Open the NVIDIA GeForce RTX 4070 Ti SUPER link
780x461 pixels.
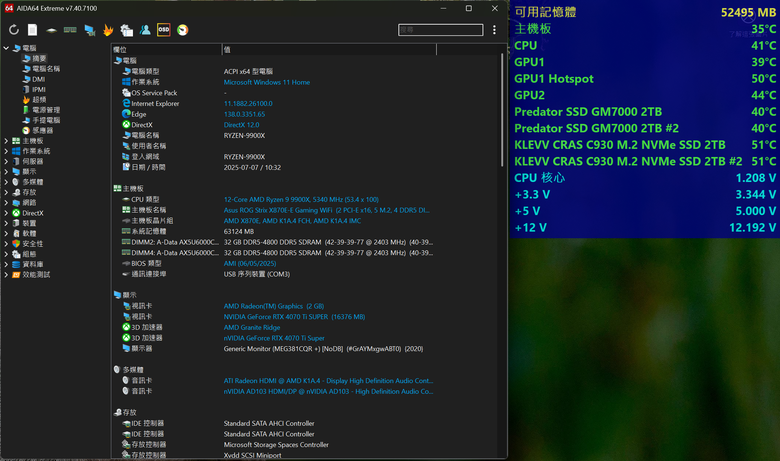[x=294, y=317]
